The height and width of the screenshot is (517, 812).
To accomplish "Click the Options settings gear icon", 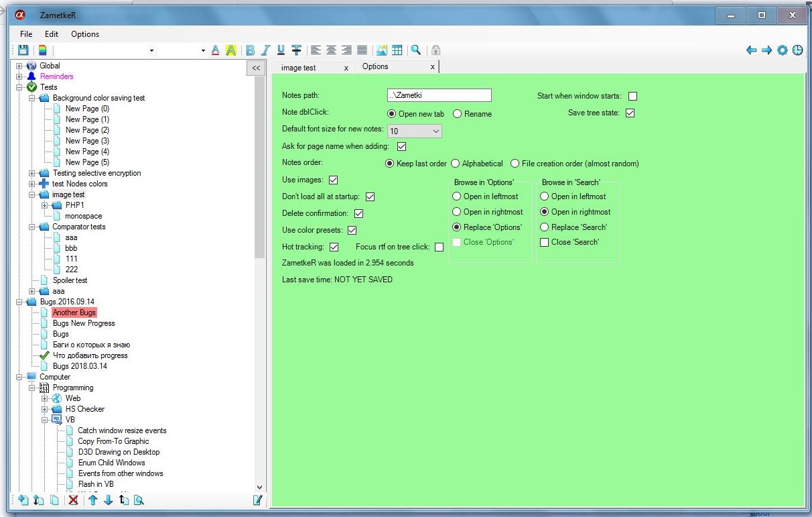I will 782,50.
